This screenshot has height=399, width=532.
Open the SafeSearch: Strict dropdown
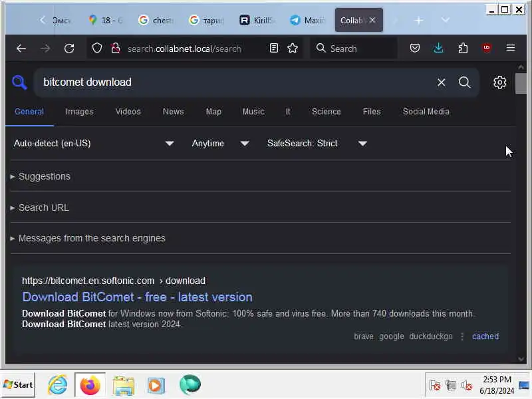[318, 144]
